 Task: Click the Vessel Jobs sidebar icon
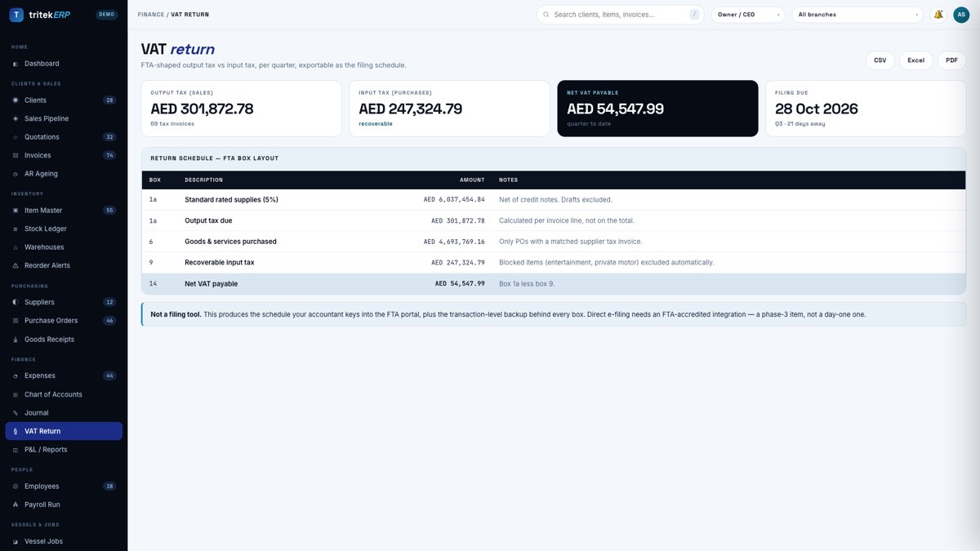coord(16,541)
